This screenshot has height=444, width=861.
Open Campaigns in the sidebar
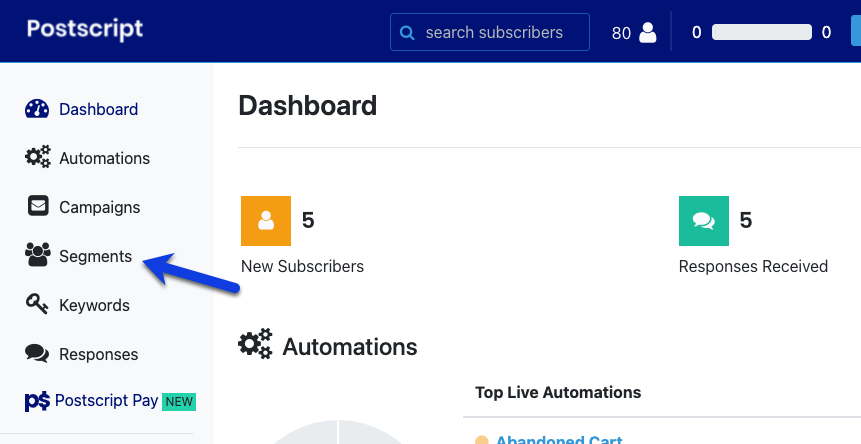pos(99,207)
